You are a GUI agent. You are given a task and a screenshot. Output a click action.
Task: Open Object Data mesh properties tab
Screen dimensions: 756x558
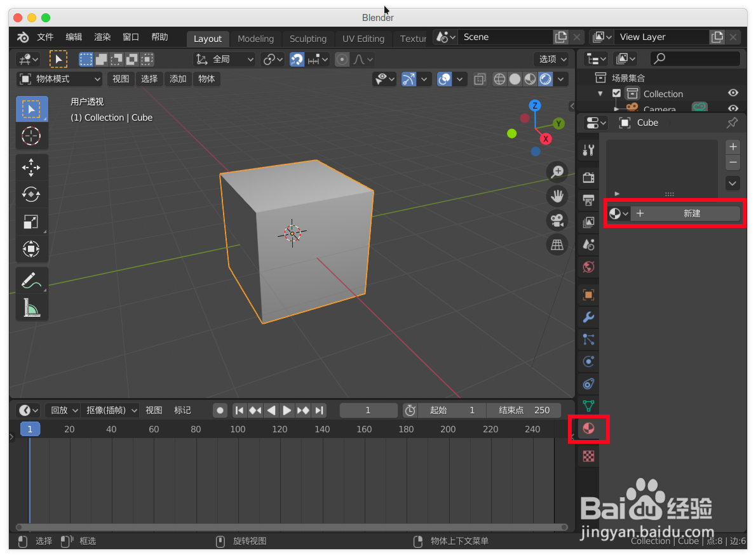pyautogui.click(x=589, y=406)
